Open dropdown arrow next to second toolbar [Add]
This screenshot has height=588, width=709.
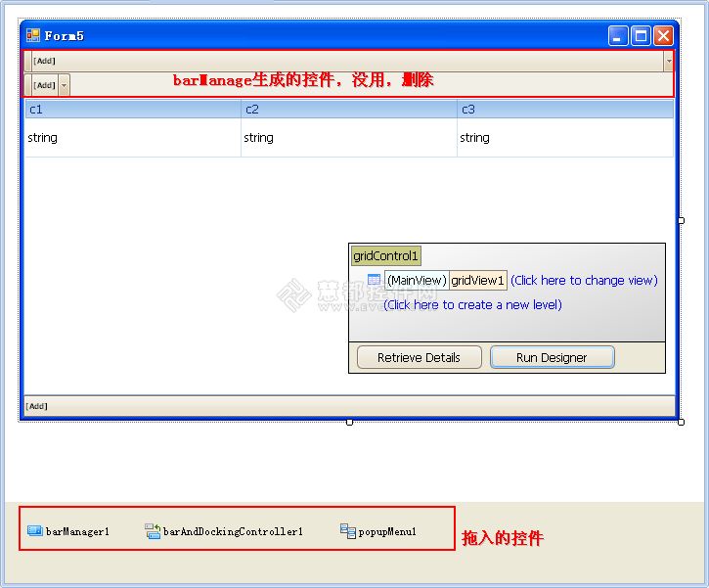click(65, 85)
